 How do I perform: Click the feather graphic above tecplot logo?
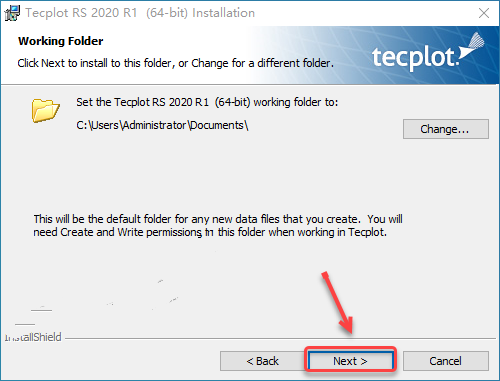pyautogui.click(x=473, y=46)
